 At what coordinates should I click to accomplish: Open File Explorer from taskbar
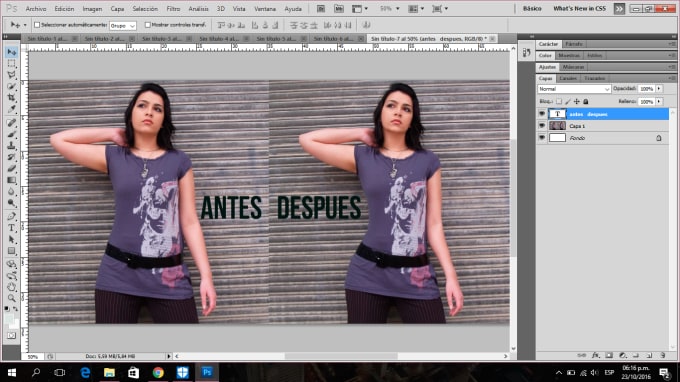pos(109,372)
